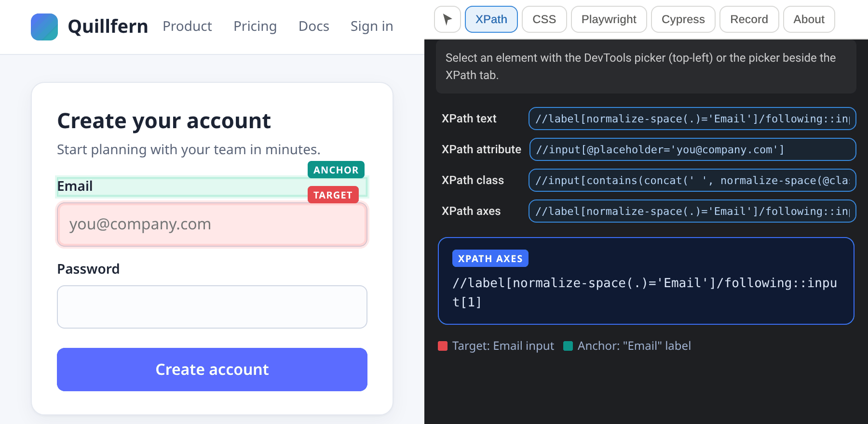Screen dimensions: 868x424
Task: Open the Docs link
Action: [x=314, y=26]
